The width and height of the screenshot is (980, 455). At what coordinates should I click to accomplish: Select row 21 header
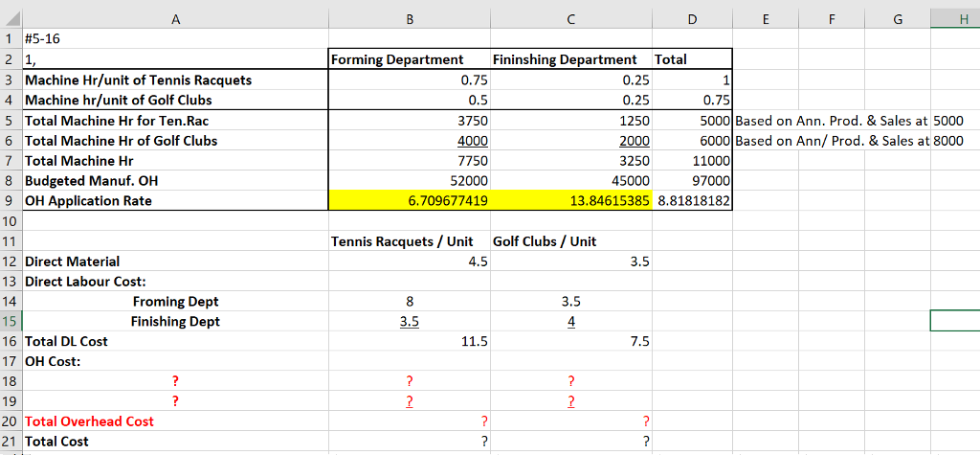coord(11,442)
